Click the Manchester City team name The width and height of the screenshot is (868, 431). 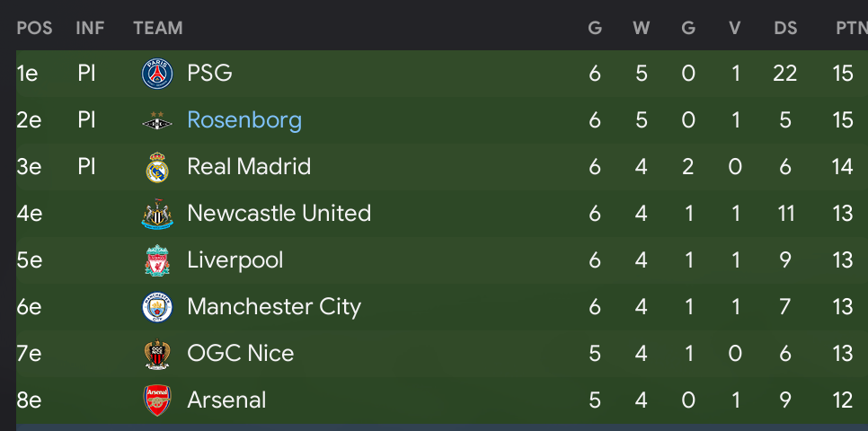(x=274, y=307)
